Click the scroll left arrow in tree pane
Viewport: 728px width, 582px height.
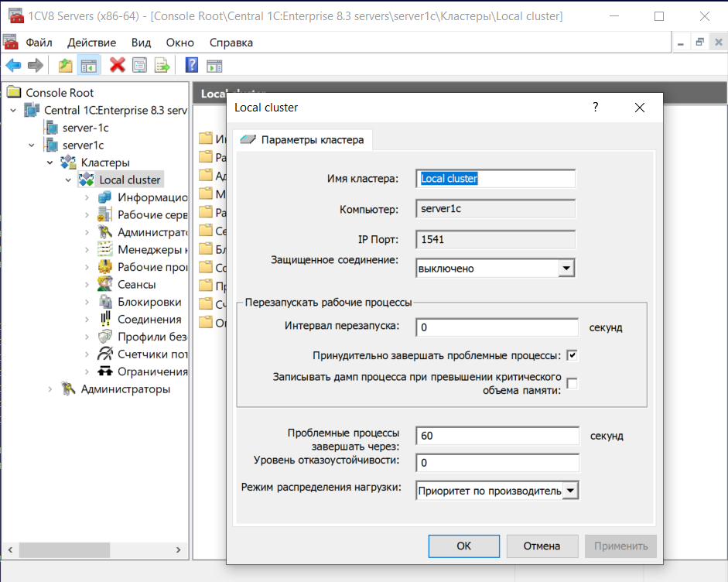pyautogui.click(x=10, y=549)
